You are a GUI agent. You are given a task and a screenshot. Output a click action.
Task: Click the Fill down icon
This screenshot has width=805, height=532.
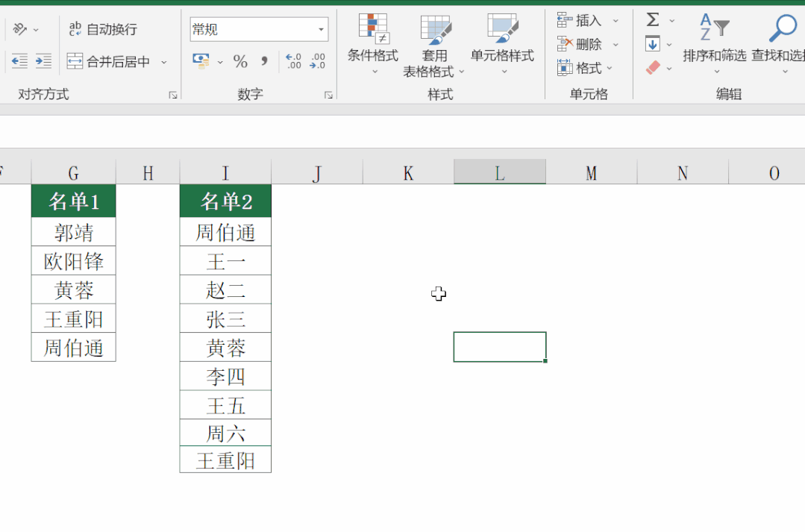(653, 43)
